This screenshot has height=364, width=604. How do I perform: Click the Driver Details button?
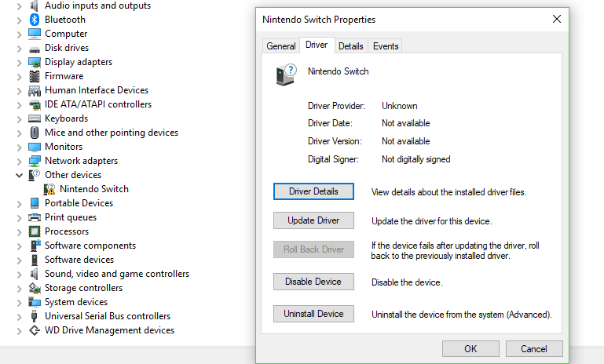click(x=313, y=191)
